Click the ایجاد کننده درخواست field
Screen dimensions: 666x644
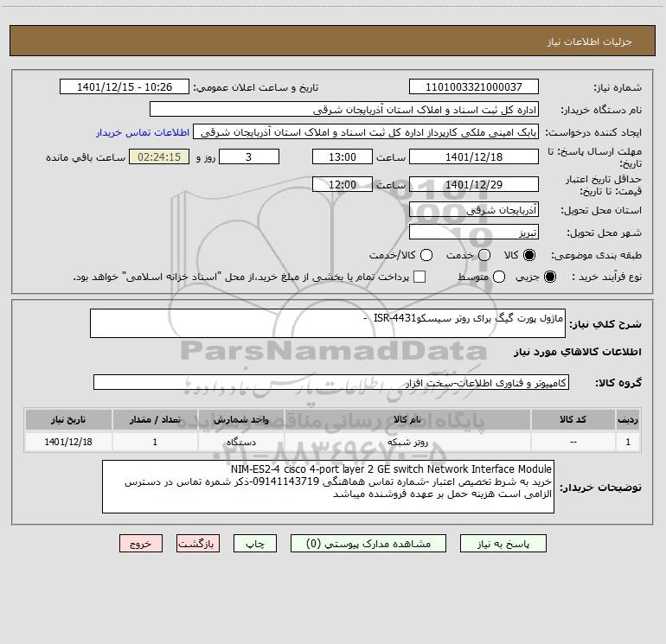pos(366,131)
